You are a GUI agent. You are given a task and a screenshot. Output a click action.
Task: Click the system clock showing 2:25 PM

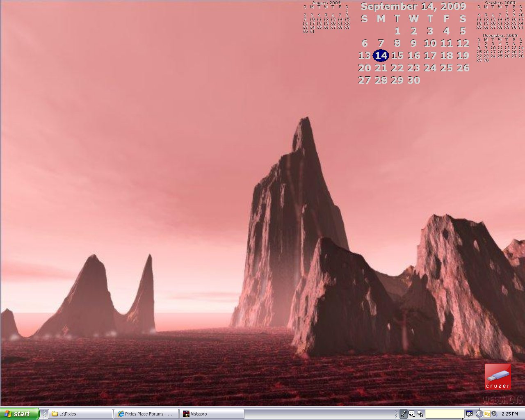tap(509, 414)
